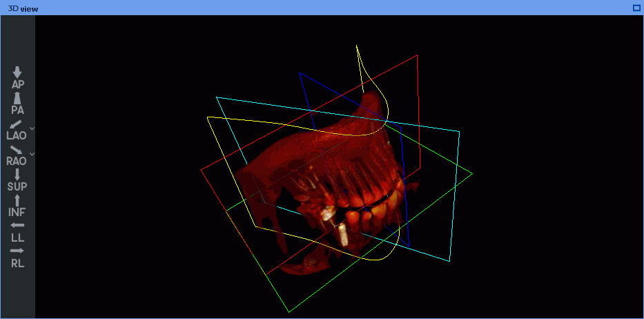Select the RAO oblique view
This screenshot has width=644, height=319.
click(17, 155)
